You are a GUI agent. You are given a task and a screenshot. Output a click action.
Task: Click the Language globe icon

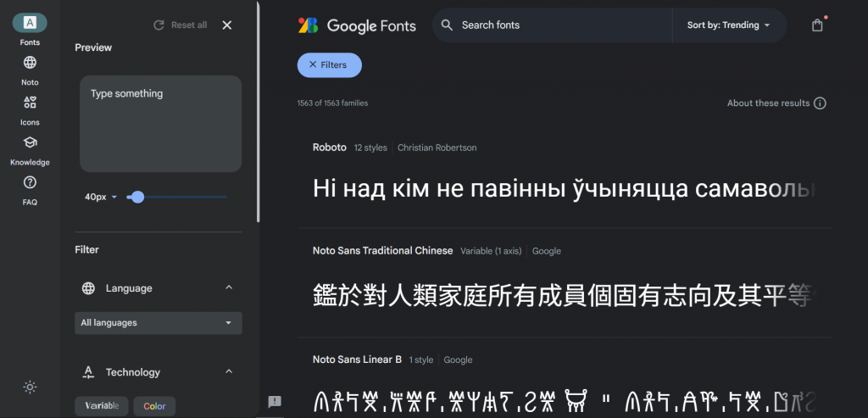click(88, 288)
